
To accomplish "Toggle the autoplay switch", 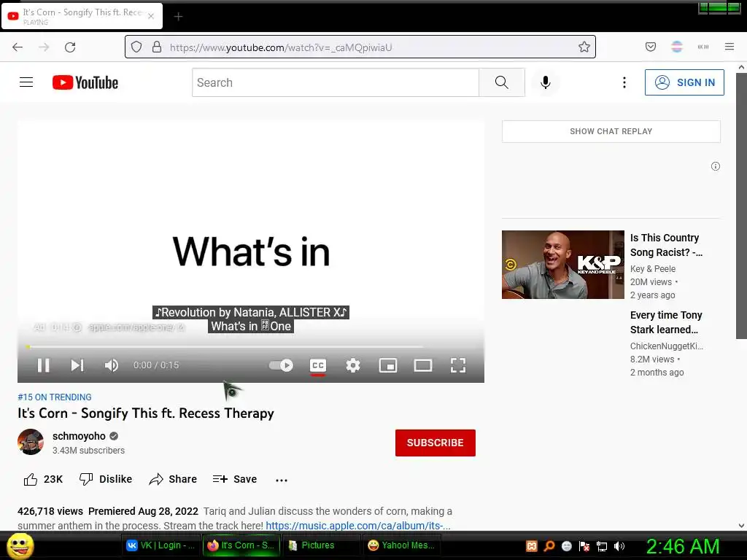I will tap(281, 365).
